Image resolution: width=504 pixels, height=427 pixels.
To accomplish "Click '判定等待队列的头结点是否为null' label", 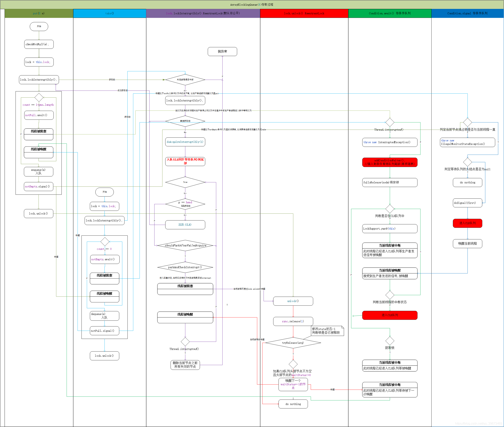I will click(467, 169).
